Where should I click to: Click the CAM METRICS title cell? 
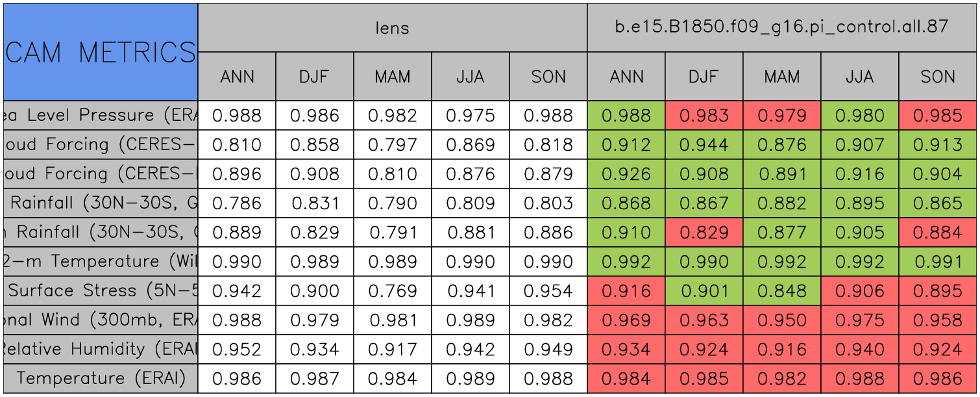click(x=101, y=52)
